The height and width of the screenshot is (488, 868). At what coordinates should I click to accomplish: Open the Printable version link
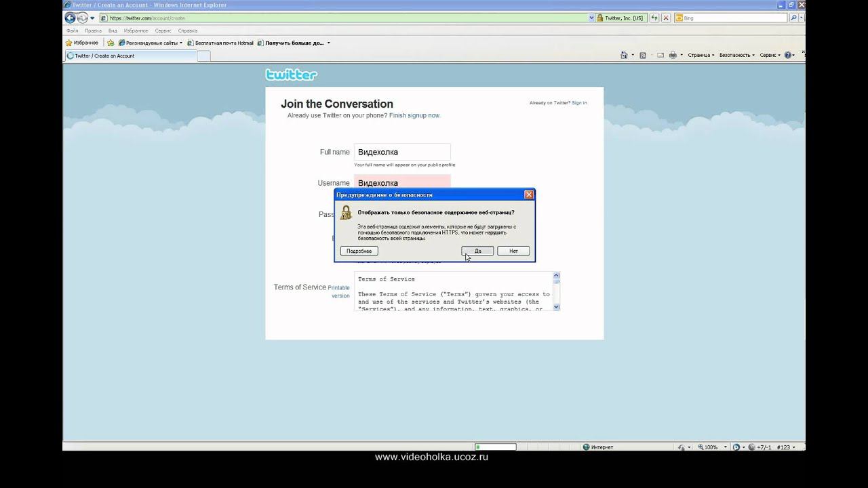pyautogui.click(x=339, y=291)
